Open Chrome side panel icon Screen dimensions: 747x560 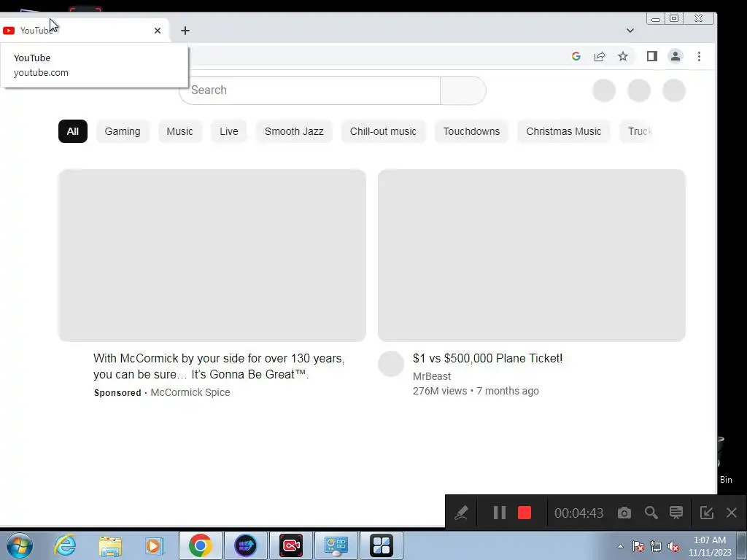pyautogui.click(x=651, y=57)
